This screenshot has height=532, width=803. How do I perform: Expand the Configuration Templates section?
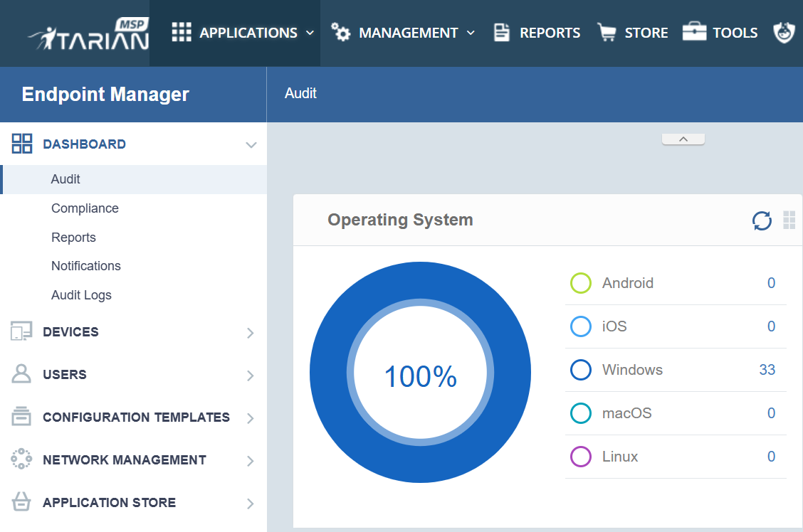pyautogui.click(x=250, y=418)
